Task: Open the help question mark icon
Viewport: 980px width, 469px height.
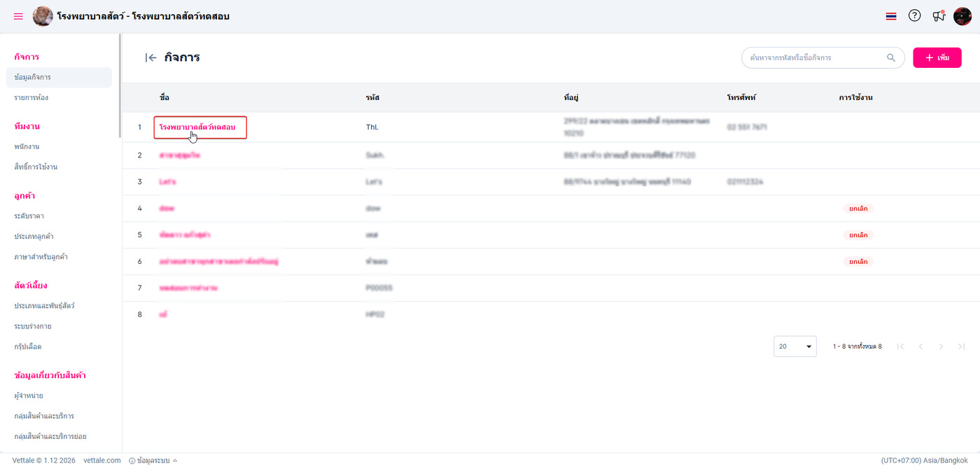Action: (x=914, y=15)
